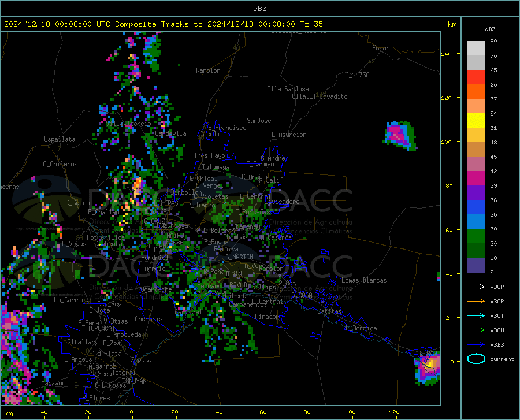The image size is (520, 420).
Task: Click the orange VBCR arrow legend icon
Action: coord(476,301)
